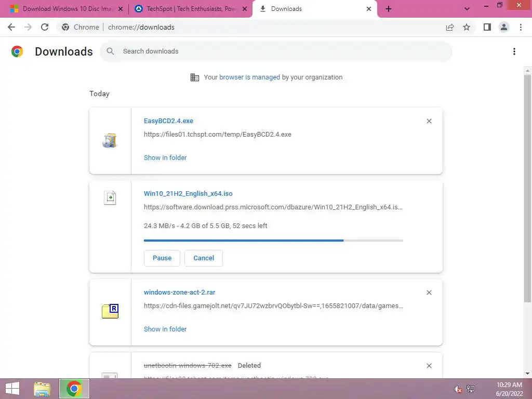Open the Downloads page more-actions menu
Image resolution: width=532 pixels, height=399 pixels.
coord(514,51)
